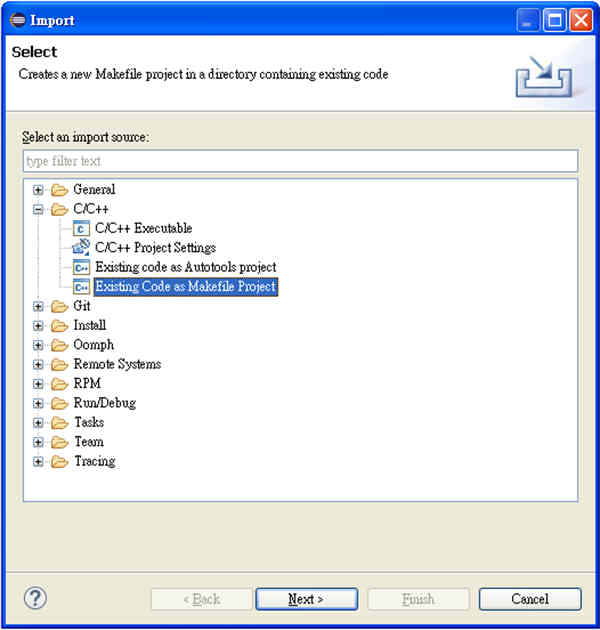This screenshot has width=600, height=630.
Task: Expand the Run/Debug category
Action: 38,403
